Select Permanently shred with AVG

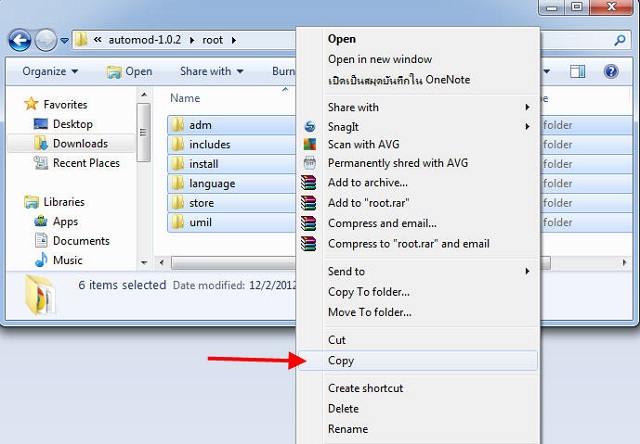click(397, 164)
